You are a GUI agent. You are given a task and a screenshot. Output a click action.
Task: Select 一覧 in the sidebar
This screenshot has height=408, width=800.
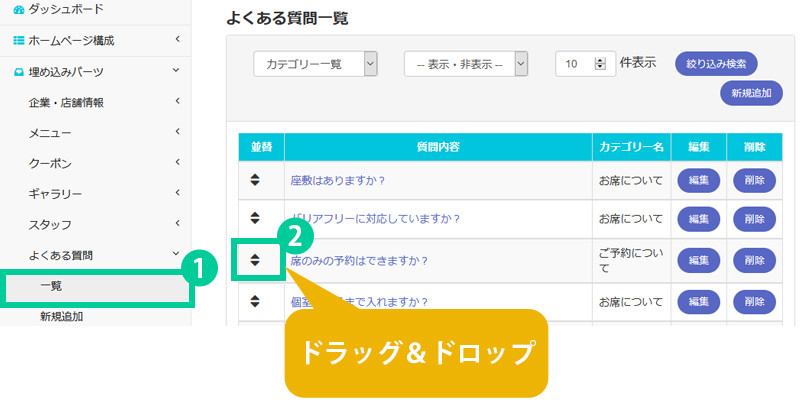pos(52,286)
